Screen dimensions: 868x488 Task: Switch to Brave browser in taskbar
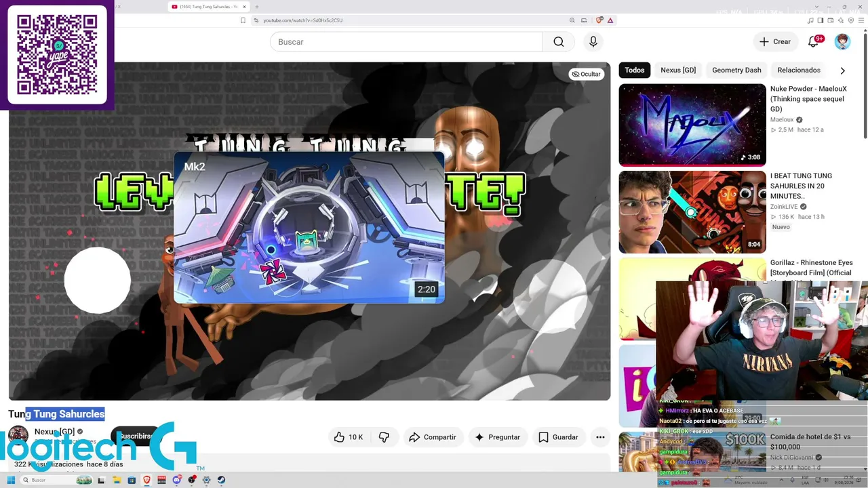point(146,480)
